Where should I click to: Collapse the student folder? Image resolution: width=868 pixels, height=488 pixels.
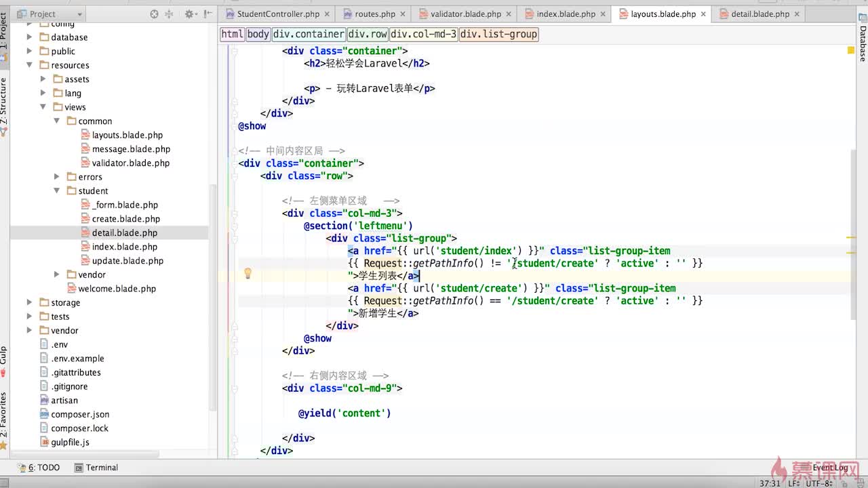[x=57, y=191]
